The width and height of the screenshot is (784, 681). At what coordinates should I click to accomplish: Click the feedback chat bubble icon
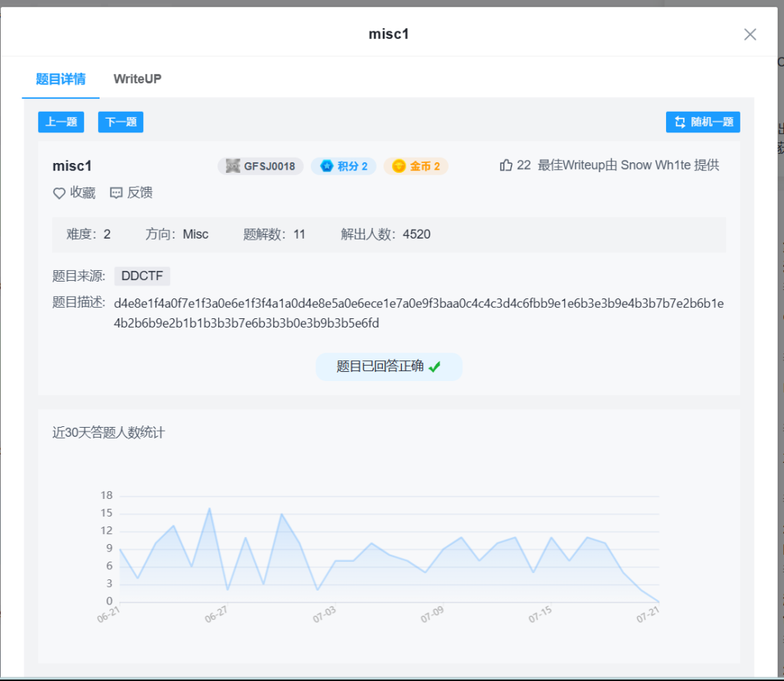(x=116, y=194)
